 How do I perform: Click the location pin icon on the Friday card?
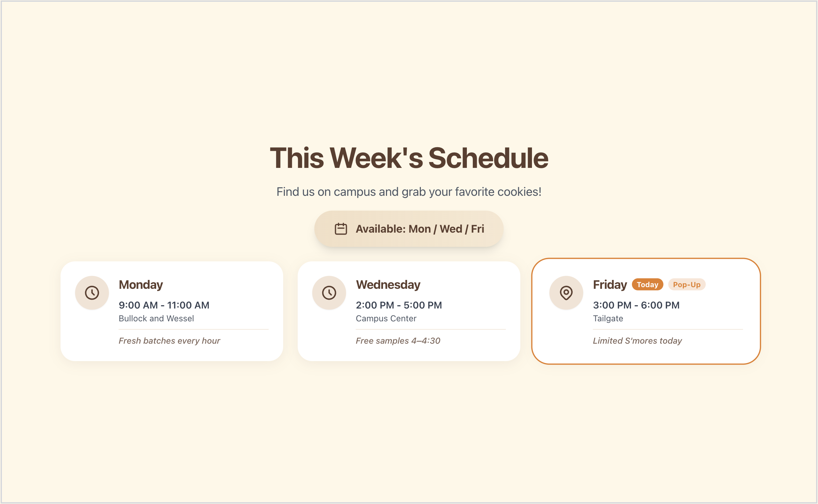[x=566, y=292]
